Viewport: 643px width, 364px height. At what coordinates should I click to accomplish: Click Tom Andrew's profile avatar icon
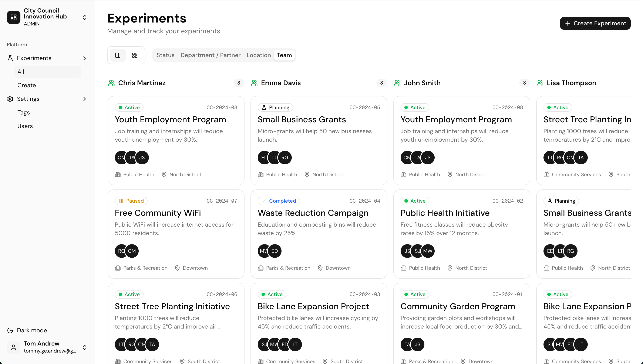(14, 347)
